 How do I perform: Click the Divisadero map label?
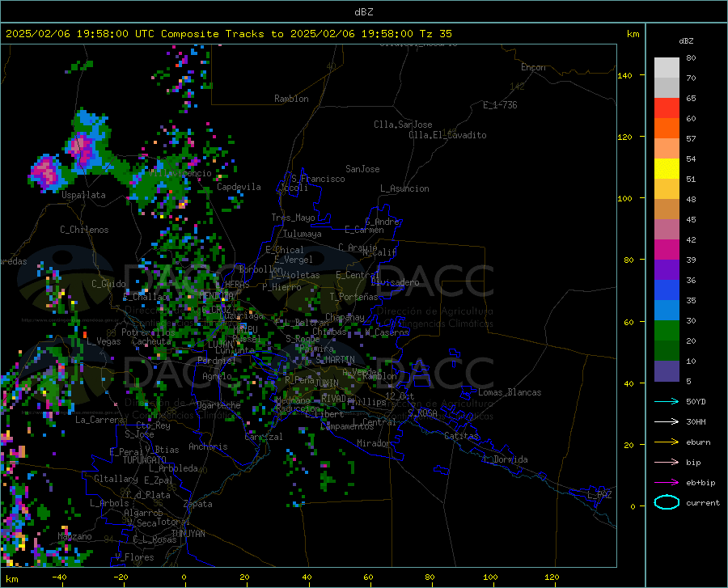(x=395, y=282)
